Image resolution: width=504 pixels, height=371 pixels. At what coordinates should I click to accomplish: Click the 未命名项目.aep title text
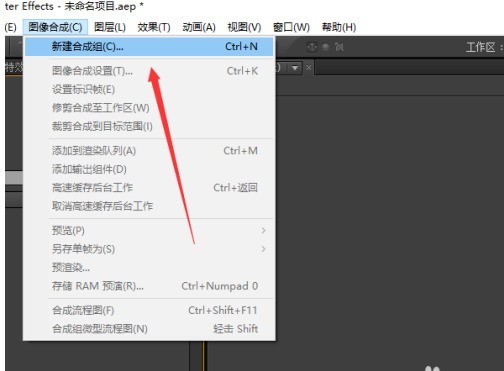[x=100, y=6]
